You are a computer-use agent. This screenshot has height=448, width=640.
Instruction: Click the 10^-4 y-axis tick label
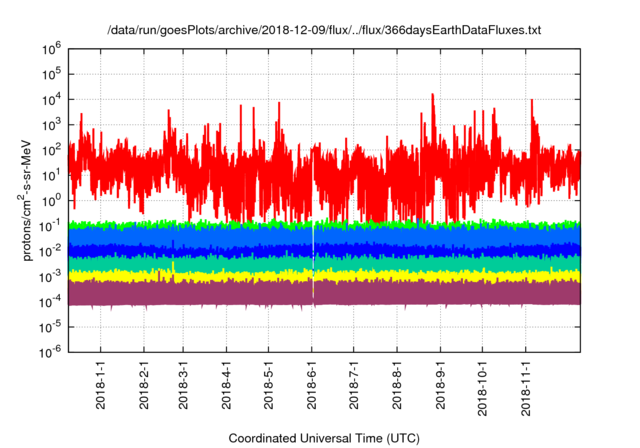50,302
